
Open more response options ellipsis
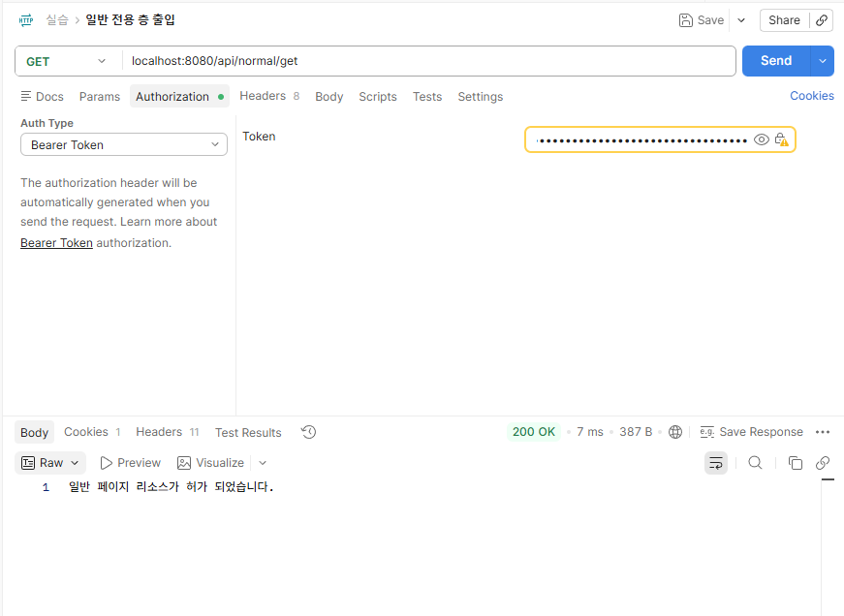pyautogui.click(x=823, y=432)
